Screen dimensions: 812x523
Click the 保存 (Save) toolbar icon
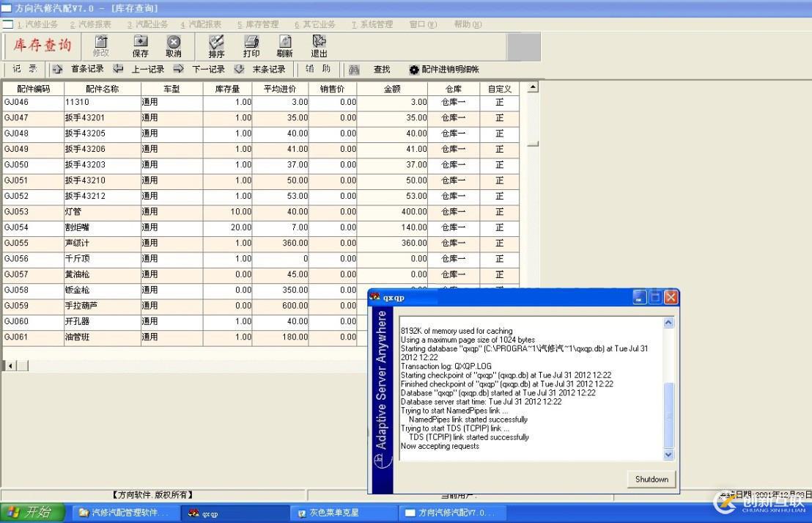[140, 46]
